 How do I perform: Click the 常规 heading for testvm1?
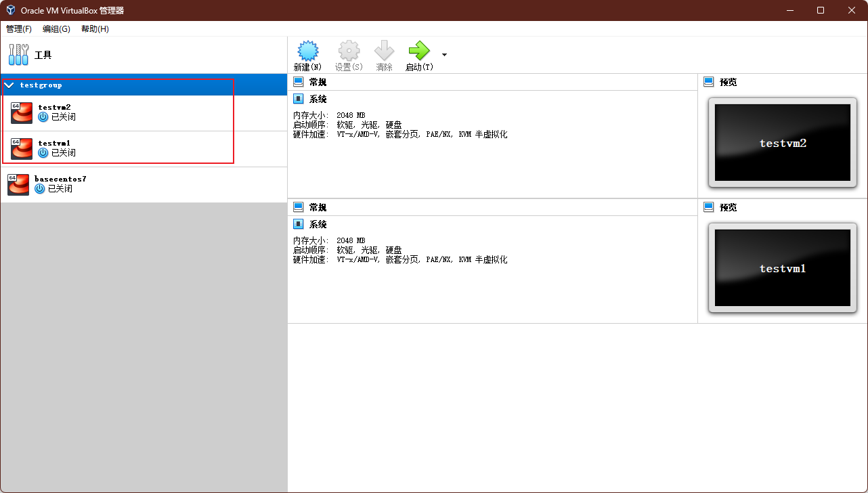coord(318,207)
